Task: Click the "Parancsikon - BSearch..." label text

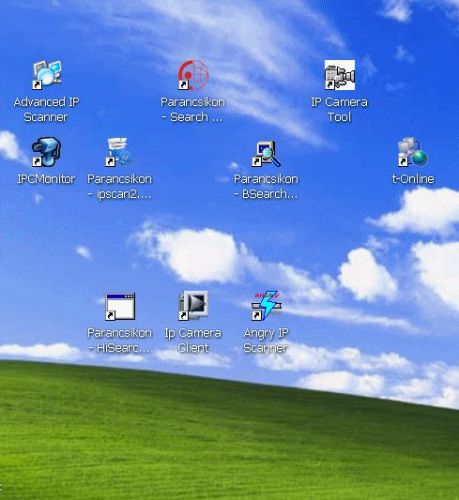Action: (x=266, y=186)
